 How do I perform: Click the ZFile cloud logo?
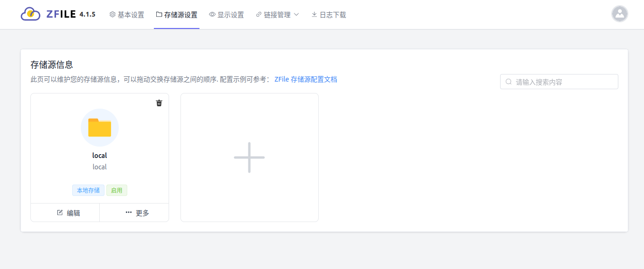coord(30,14)
